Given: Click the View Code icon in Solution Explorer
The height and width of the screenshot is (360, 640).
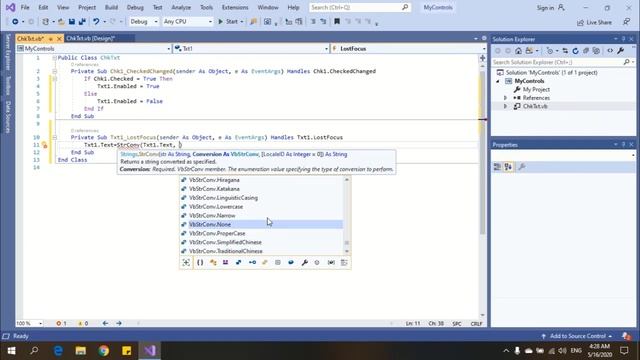Looking at the screenshot, I should (x=610, y=51).
